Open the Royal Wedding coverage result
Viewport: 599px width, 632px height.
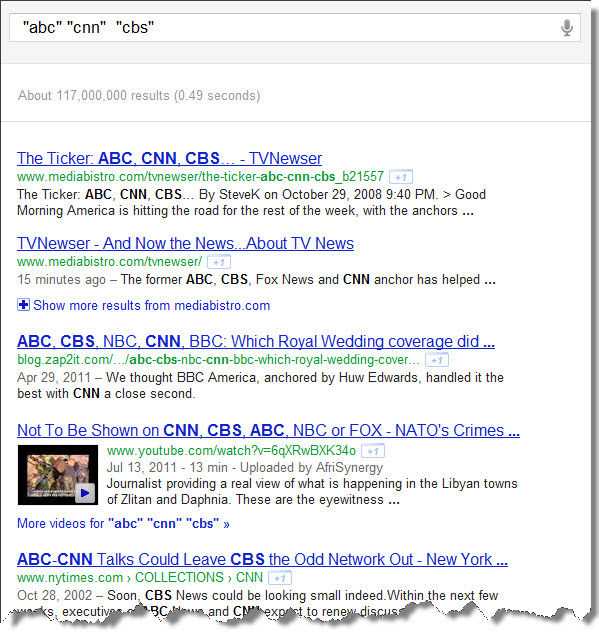[x=256, y=341]
